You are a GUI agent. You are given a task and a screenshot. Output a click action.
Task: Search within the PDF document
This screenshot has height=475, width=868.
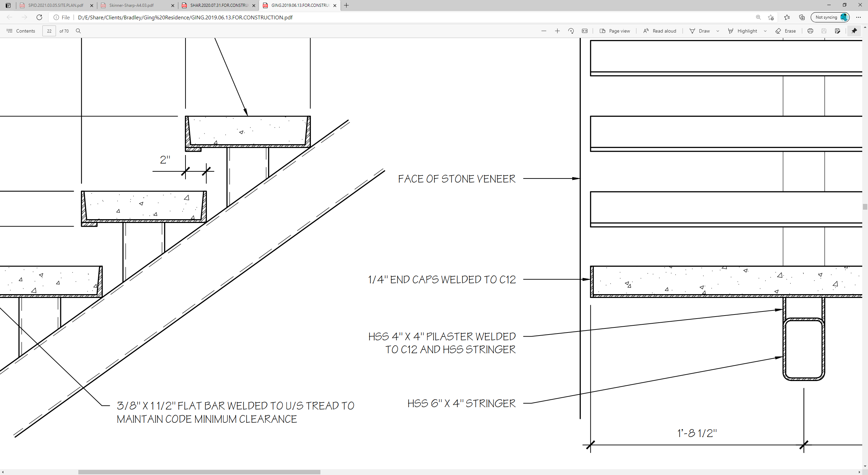pos(78,31)
